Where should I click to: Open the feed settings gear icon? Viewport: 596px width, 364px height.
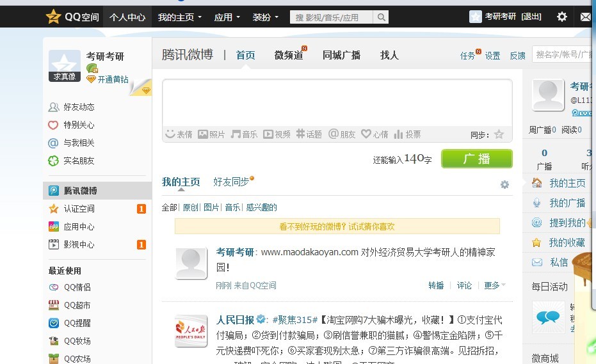coord(504,185)
